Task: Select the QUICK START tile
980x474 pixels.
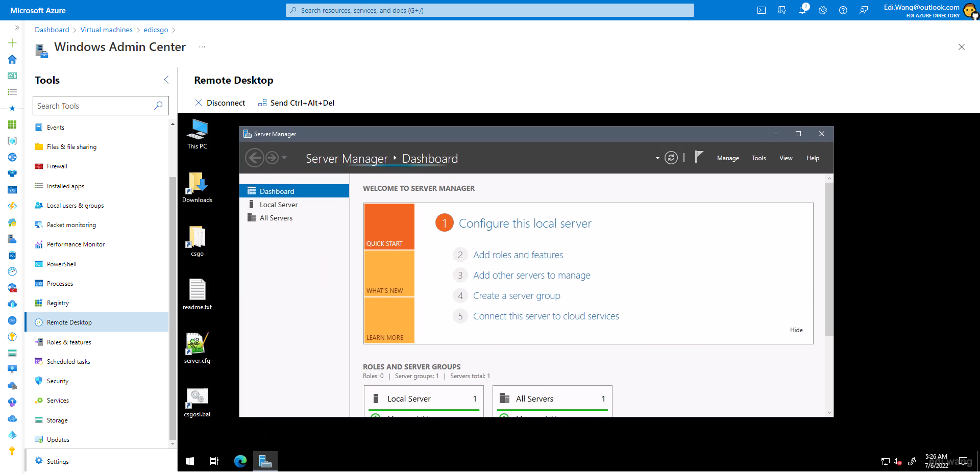Action: pyautogui.click(x=389, y=227)
